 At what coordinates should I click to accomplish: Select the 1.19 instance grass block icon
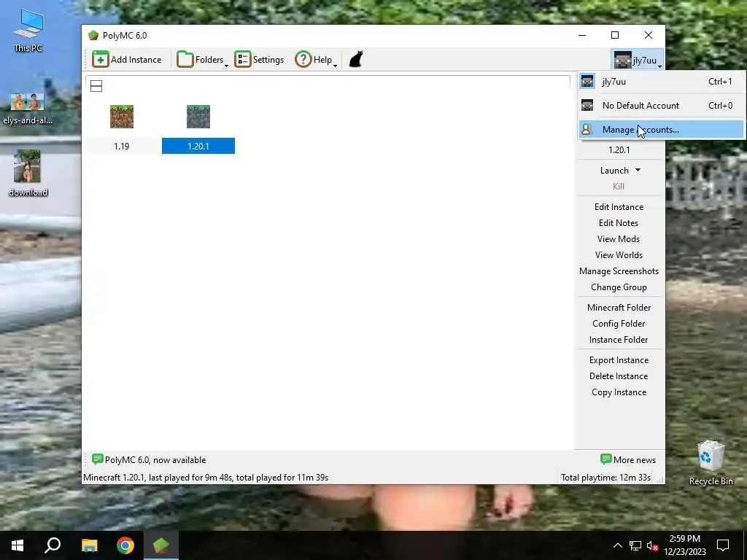tap(122, 117)
